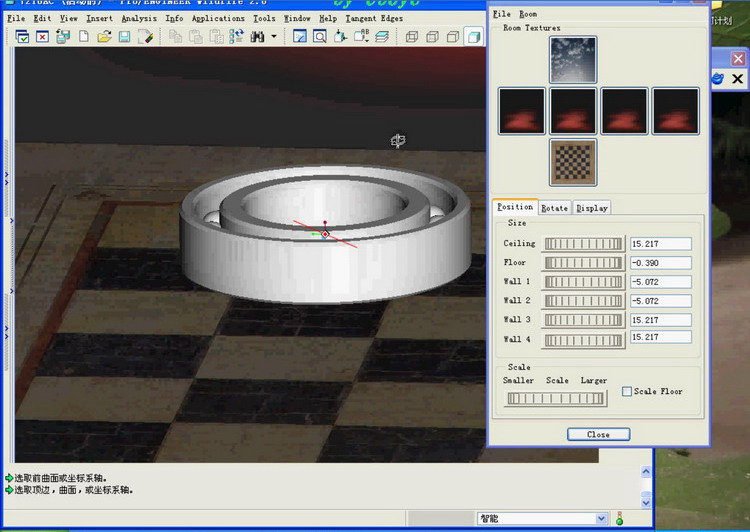Screen dimensions: 750x532
Task: Select the checkerboard floor texture thumbnail
Action: (573, 162)
